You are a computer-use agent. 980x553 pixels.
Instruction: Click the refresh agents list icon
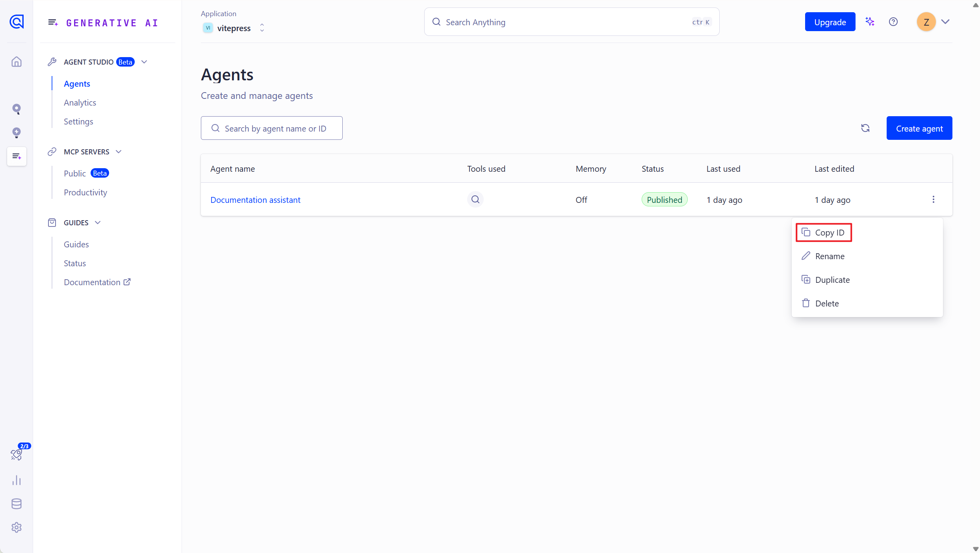(865, 128)
